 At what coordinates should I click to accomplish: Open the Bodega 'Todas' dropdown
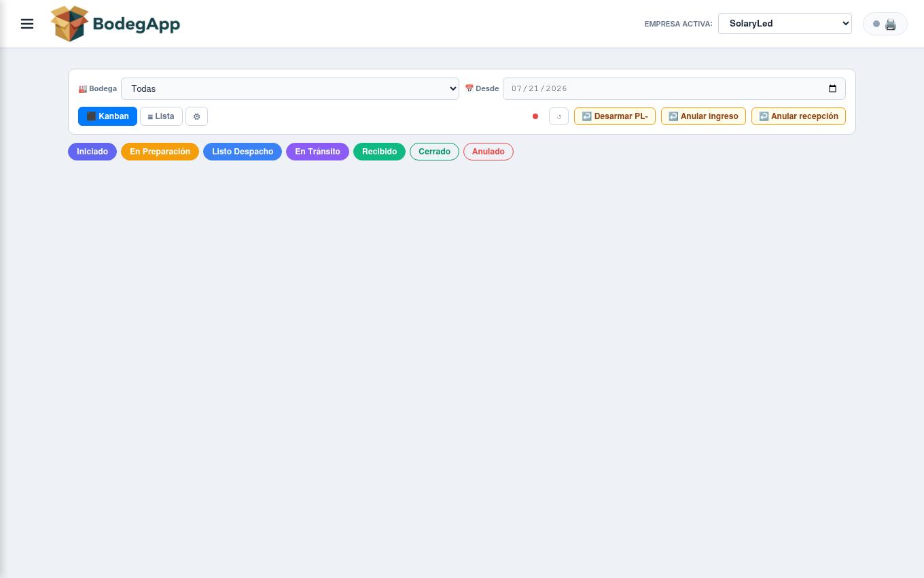click(290, 88)
